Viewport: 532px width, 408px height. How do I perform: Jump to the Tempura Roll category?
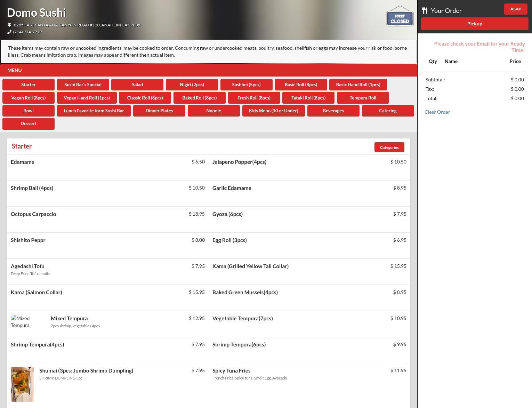pos(363,98)
